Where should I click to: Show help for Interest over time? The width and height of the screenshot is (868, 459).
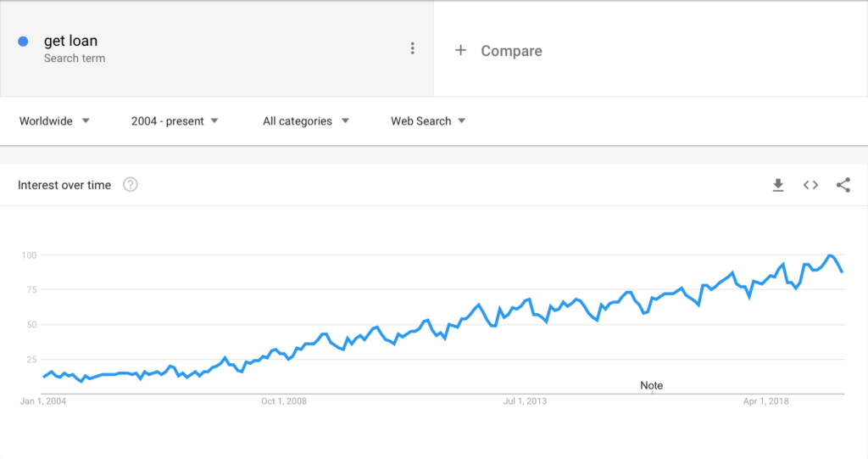point(130,185)
